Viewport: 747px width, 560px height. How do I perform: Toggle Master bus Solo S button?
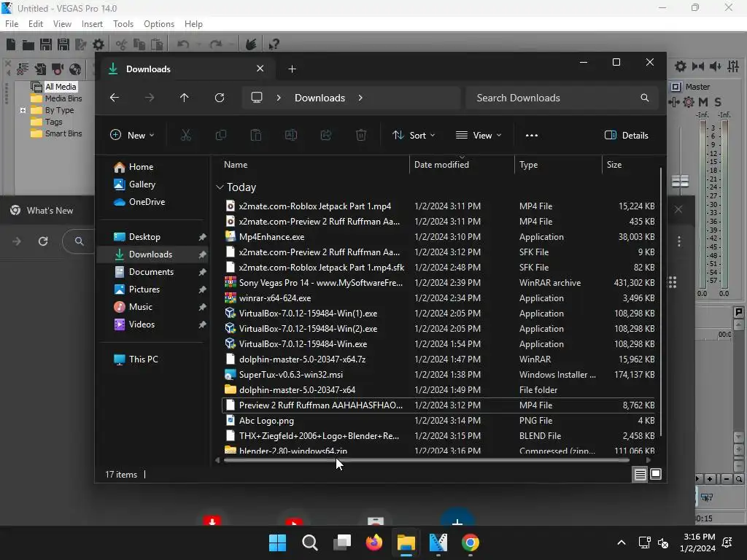[718, 102]
